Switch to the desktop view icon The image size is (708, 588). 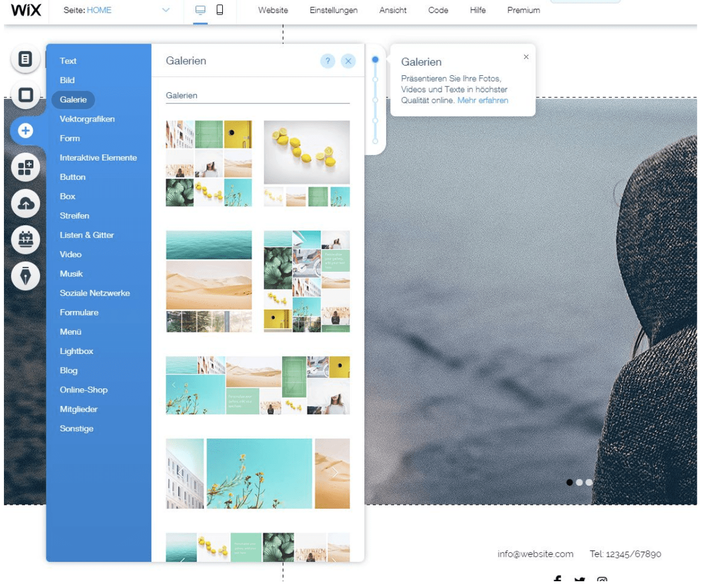point(200,10)
